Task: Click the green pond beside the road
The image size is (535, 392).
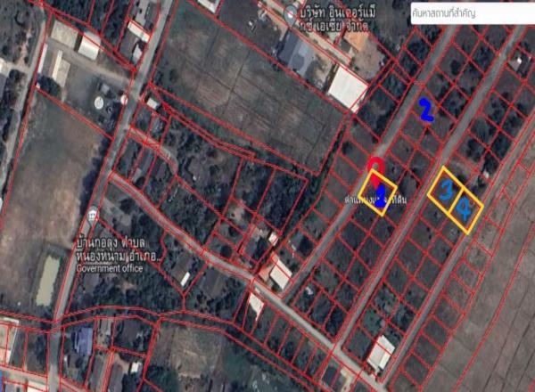Action: point(46,281)
